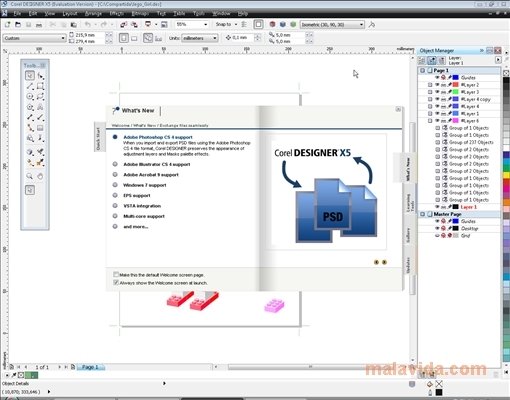
Task: Click EPS support in What's New list
Action: (137, 195)
